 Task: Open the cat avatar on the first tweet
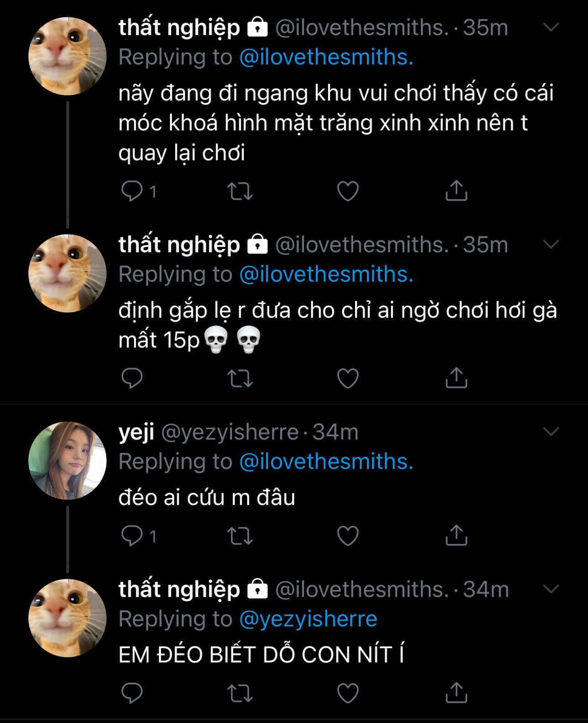[67, 56]
